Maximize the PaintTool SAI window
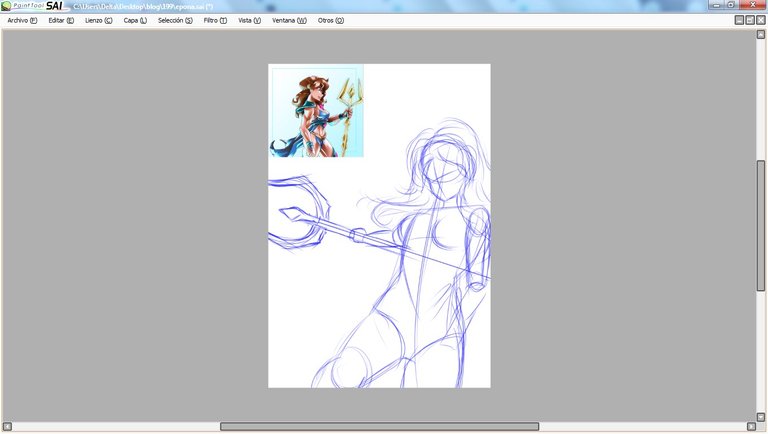 pos(731,5)
